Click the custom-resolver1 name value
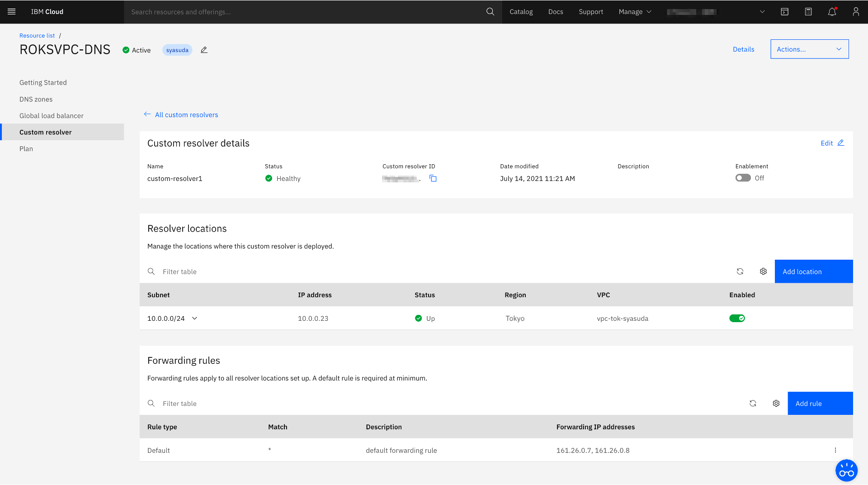Viewport: 868px width, 485px height. 175,179
